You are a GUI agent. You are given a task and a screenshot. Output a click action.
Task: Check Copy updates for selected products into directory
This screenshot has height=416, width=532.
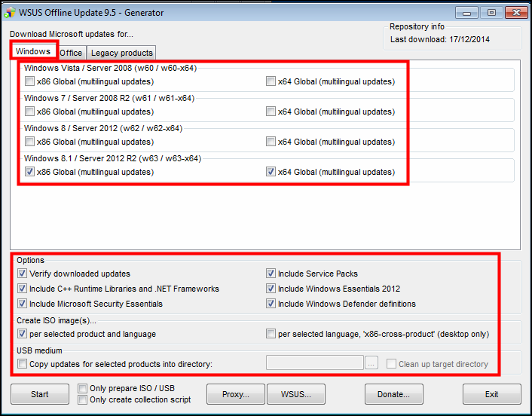(23, 364)
